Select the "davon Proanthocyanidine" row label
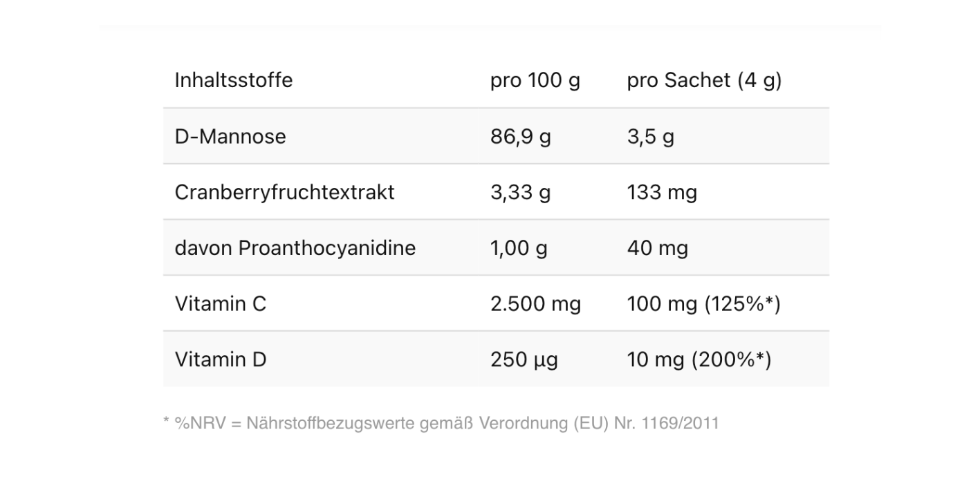This screenshot has width=980, height=490. coord(295,248)
